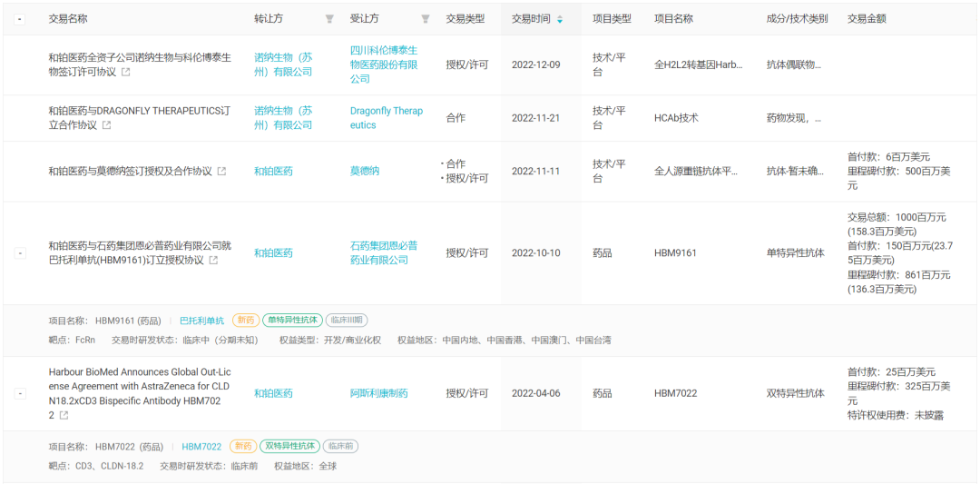Click 抗体偶联物... category cell
The width and height of the screenshot is (980, 484).
pyautogui.click(x=794, y=64)
